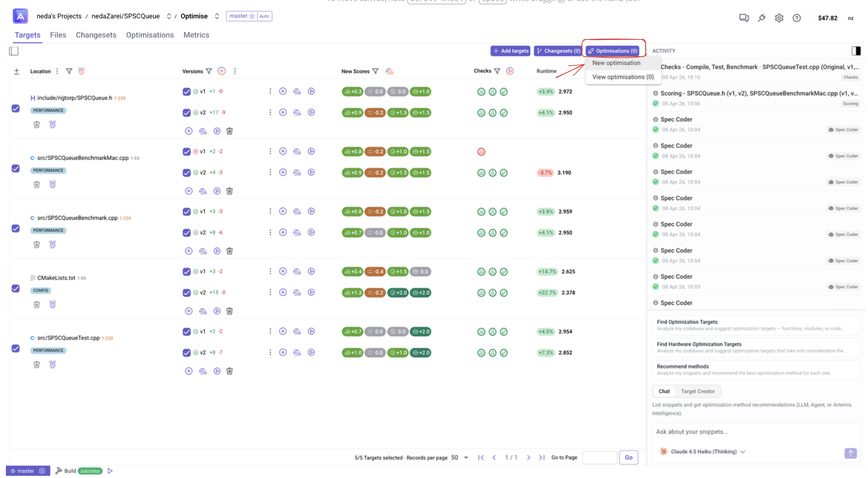
Task: Uncheck the SPSCQueueTest.cpp target checkbox
Action: coord(15,349)
